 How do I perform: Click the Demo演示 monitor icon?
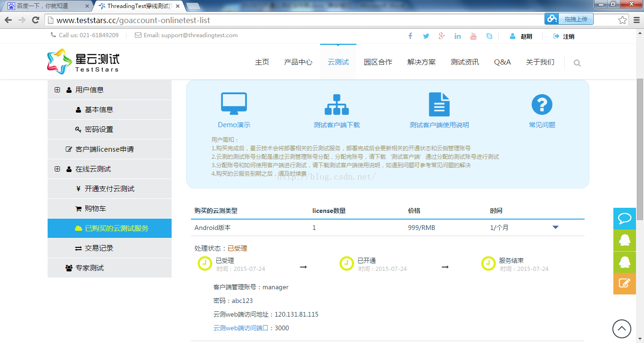click(234, 104)
